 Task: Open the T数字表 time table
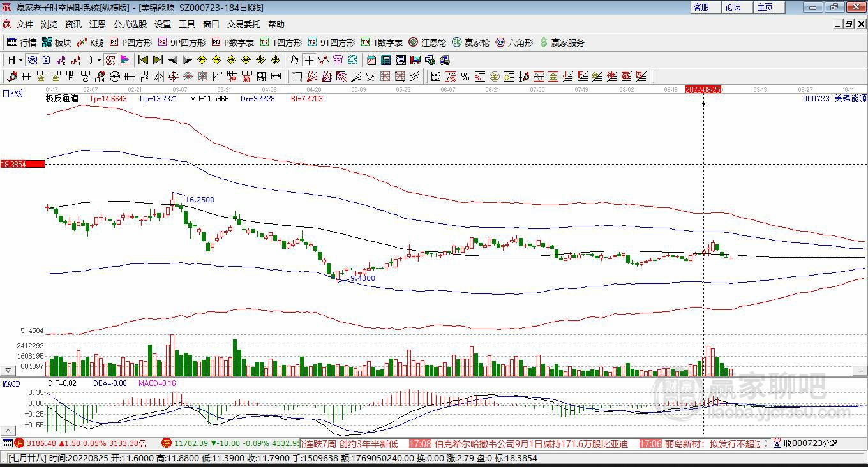click(382, 43)
